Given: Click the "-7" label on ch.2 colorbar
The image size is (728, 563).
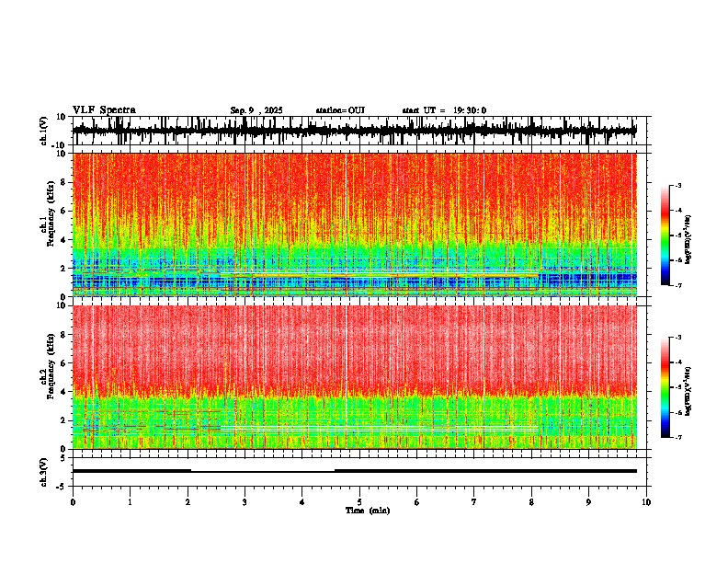Looking at the screenshot, I should pyautogui.click(x=678, y=437).
